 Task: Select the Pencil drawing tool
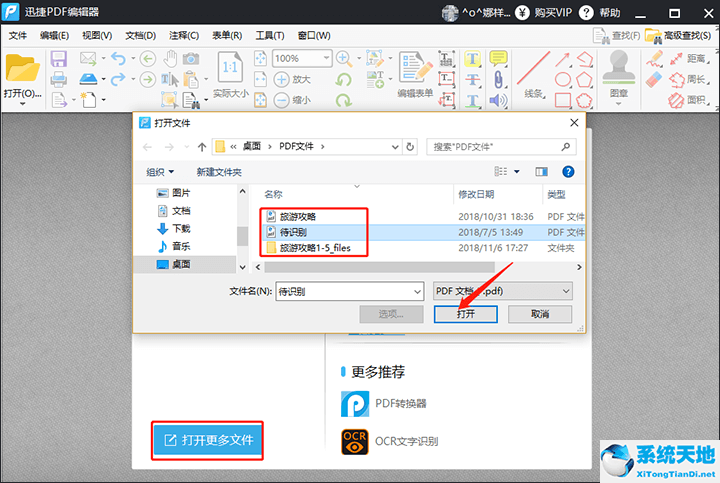click(654, 59)
